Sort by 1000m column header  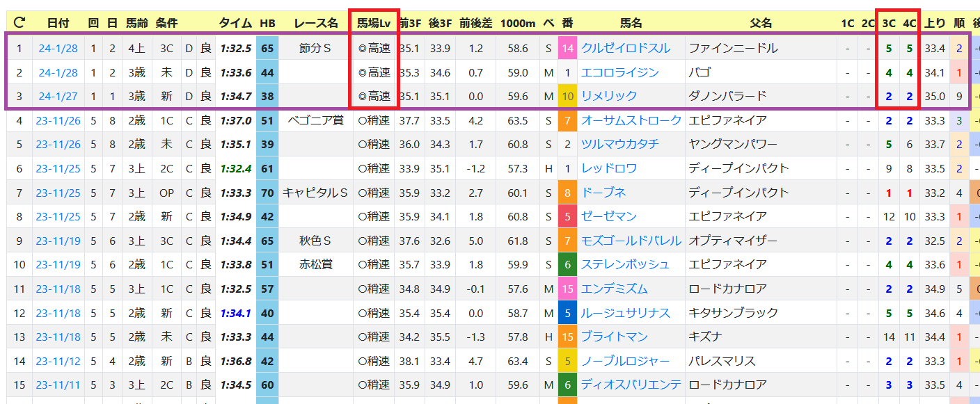[517, 23]
